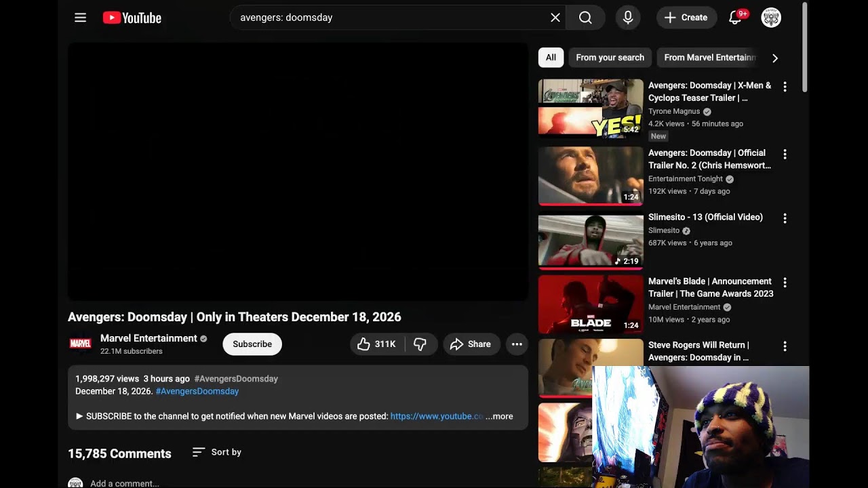
Task: Open the youtube.com subscribe link in description
Action: tap(437, 416)
